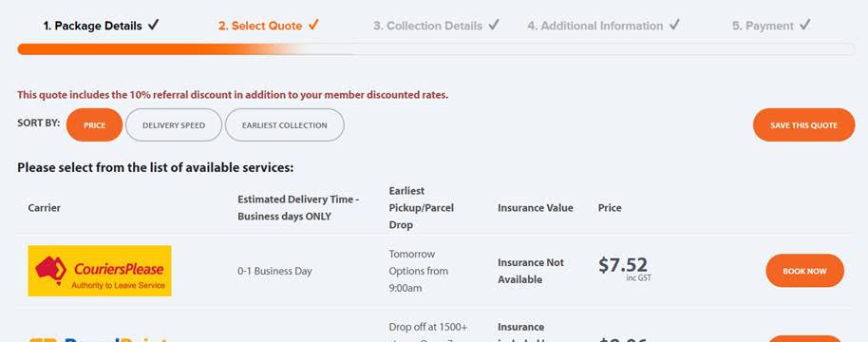Sort quotes by Price

pyautogui.click(x=94, y=125)
